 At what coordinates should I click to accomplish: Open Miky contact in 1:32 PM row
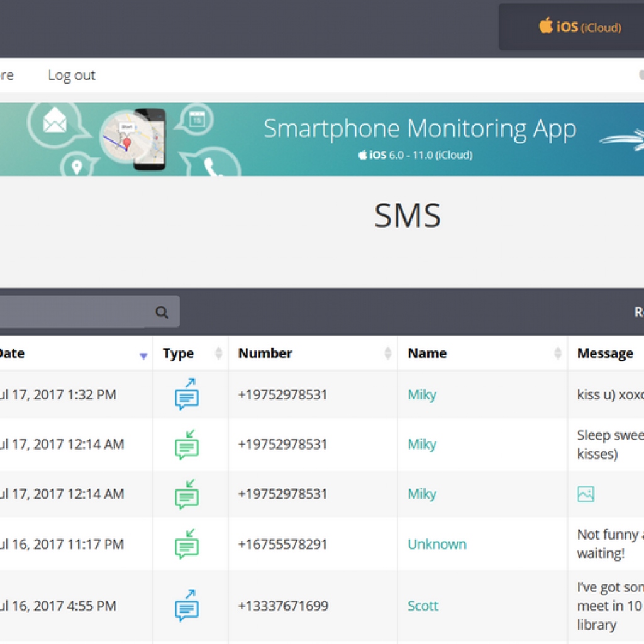[422, 395]
